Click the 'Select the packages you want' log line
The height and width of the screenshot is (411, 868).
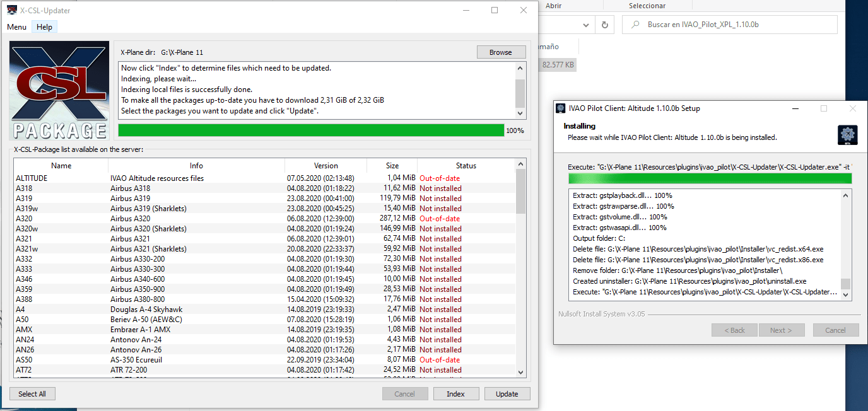(220, 111)
